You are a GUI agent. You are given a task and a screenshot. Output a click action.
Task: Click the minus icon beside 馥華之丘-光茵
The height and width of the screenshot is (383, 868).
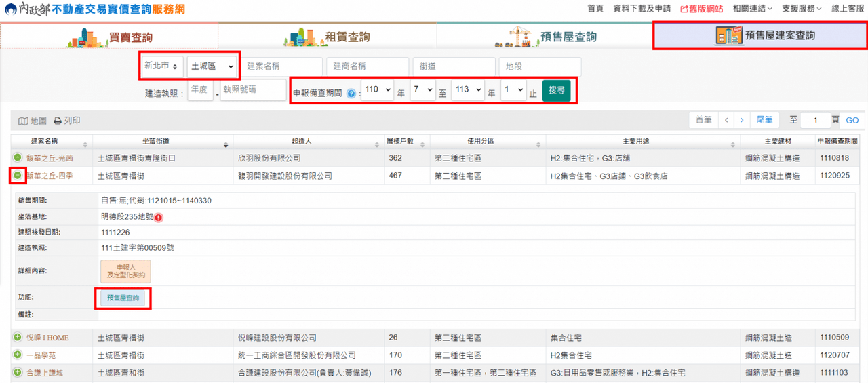[x=18, y=157]
